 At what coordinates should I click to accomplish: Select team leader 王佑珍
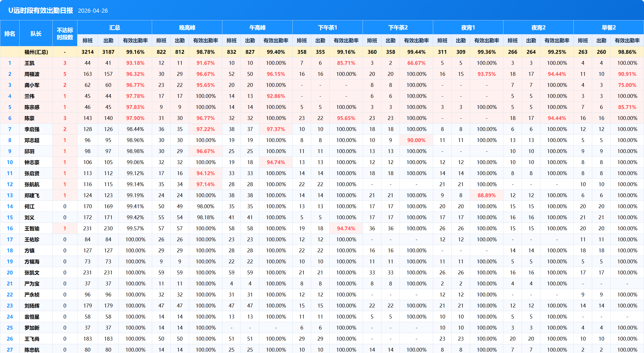32,239
